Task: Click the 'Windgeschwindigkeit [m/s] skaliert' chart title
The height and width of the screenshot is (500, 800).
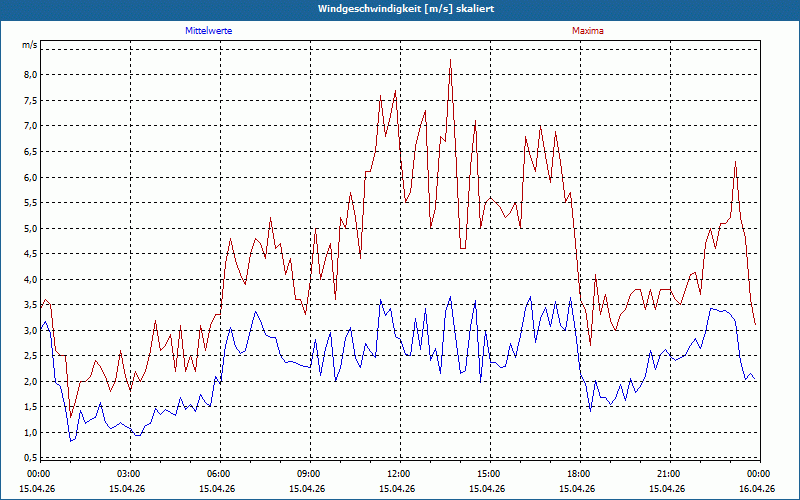Action: point(406,9)
